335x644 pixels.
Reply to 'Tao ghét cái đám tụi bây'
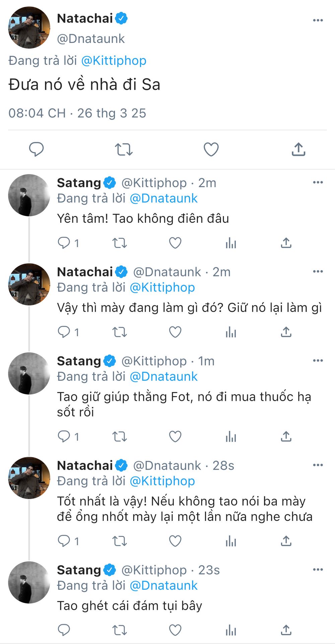tap(64, 630)
